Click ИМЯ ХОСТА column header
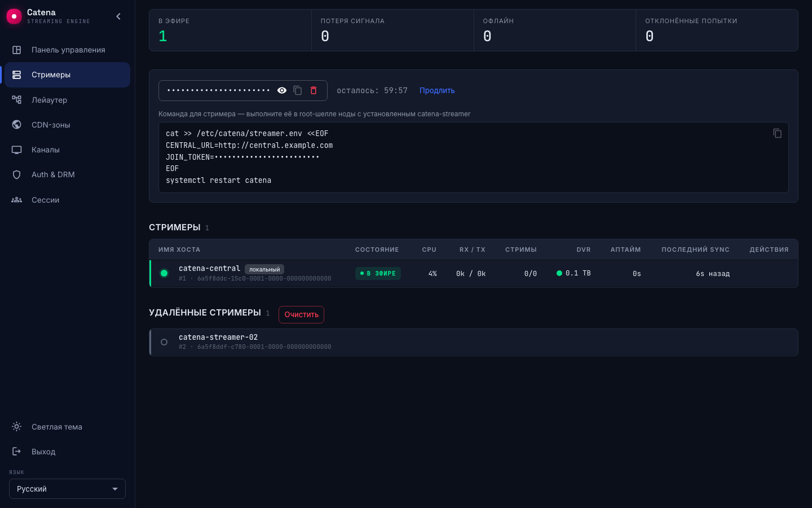Screen dimensions: 812x508 click(x=179, y=249)
